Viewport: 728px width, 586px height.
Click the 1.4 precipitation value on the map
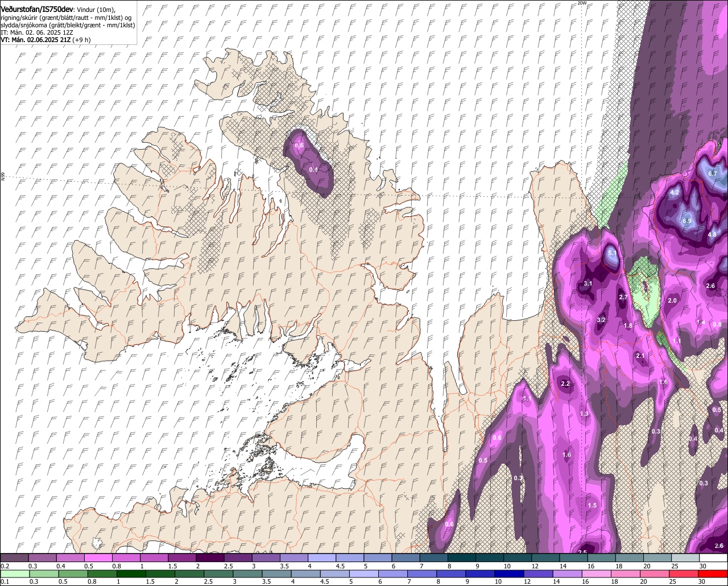point(701,323)
